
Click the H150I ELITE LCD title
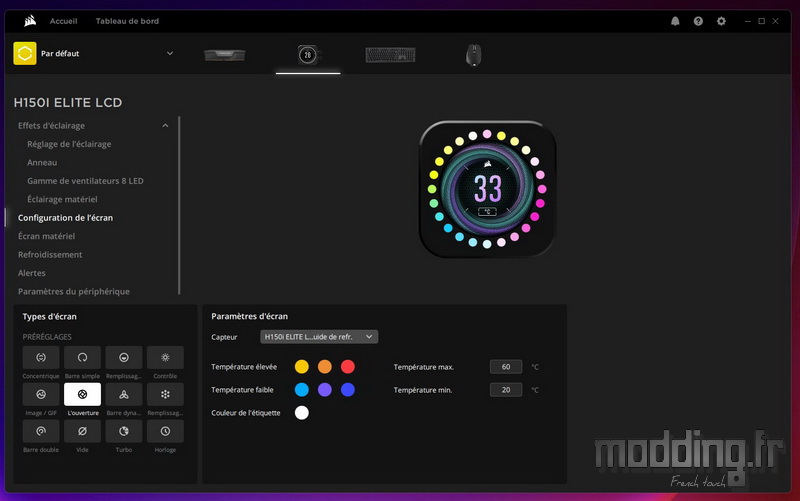(x=68, y=103)
